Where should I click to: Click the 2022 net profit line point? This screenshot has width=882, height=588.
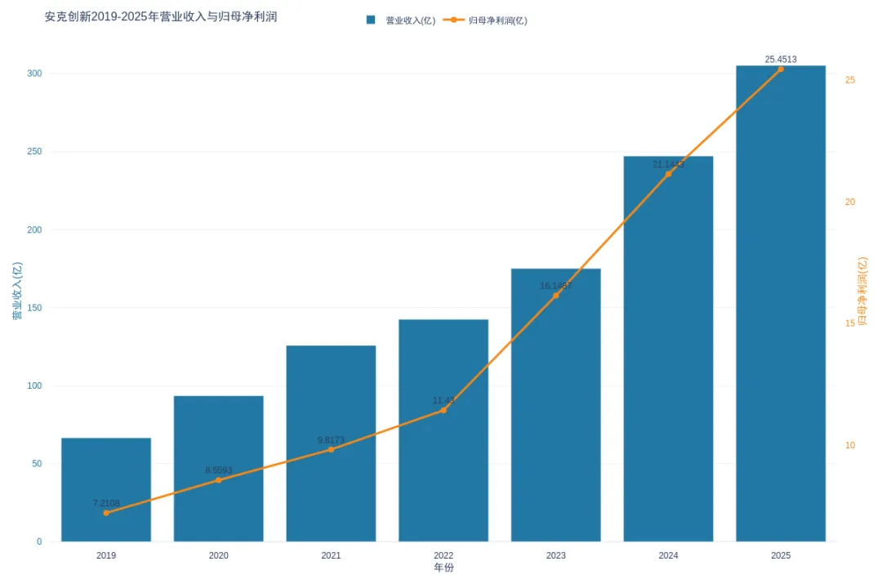443,411
